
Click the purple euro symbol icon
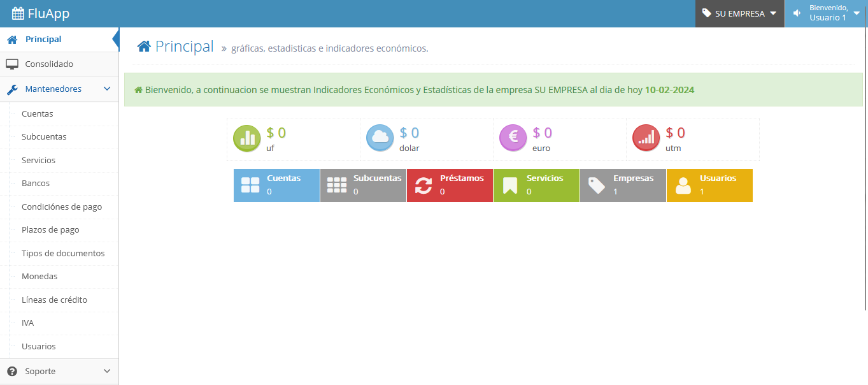[513, 139]
